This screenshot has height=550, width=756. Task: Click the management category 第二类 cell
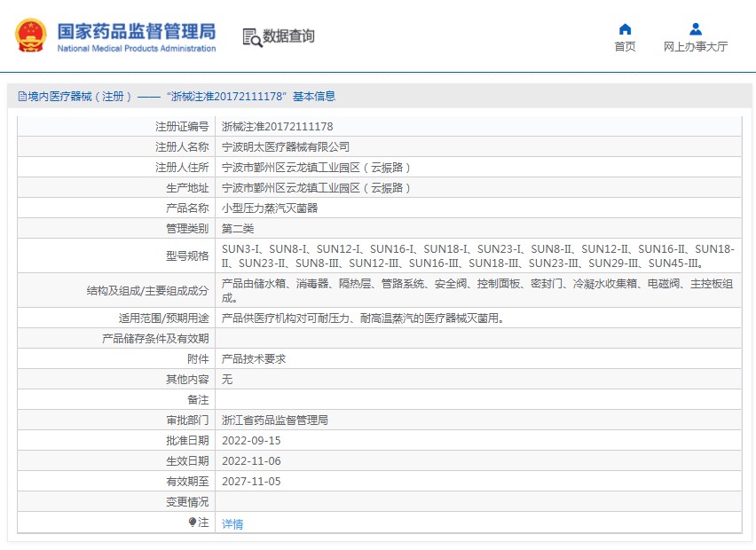[237, 229]
